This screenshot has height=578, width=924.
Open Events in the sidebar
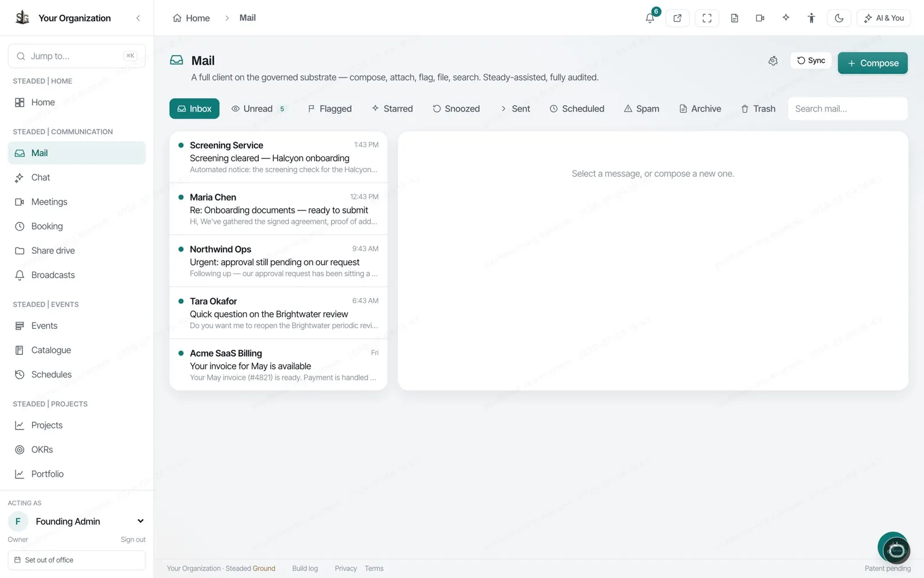(77, 326)
